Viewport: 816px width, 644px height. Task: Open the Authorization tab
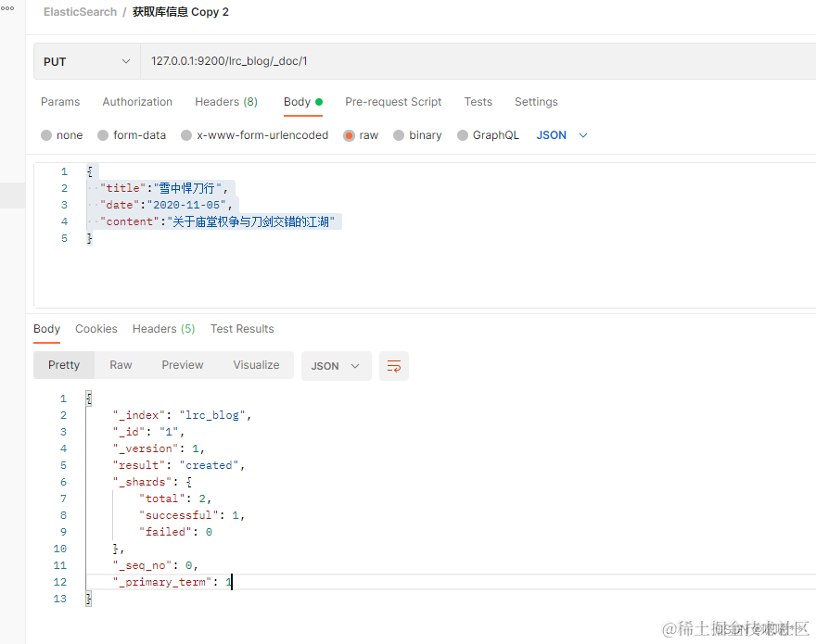pyautogui.click(x=137, y=102)
